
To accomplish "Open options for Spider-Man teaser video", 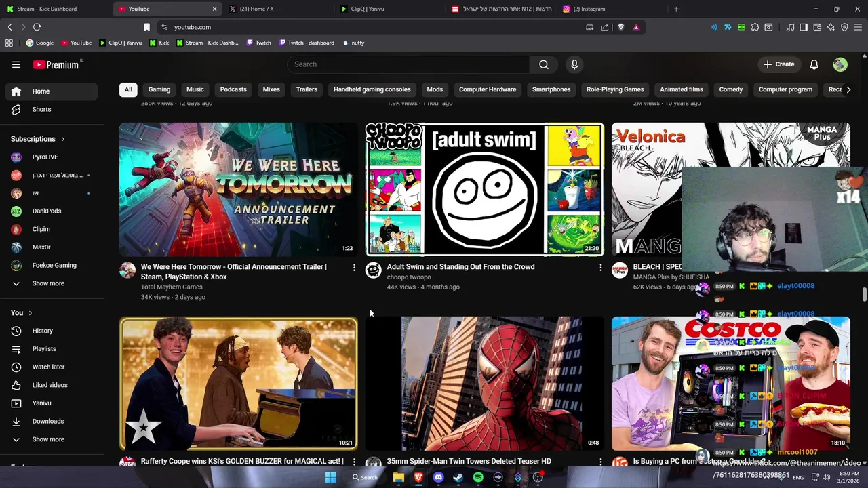I will [600, 462].
